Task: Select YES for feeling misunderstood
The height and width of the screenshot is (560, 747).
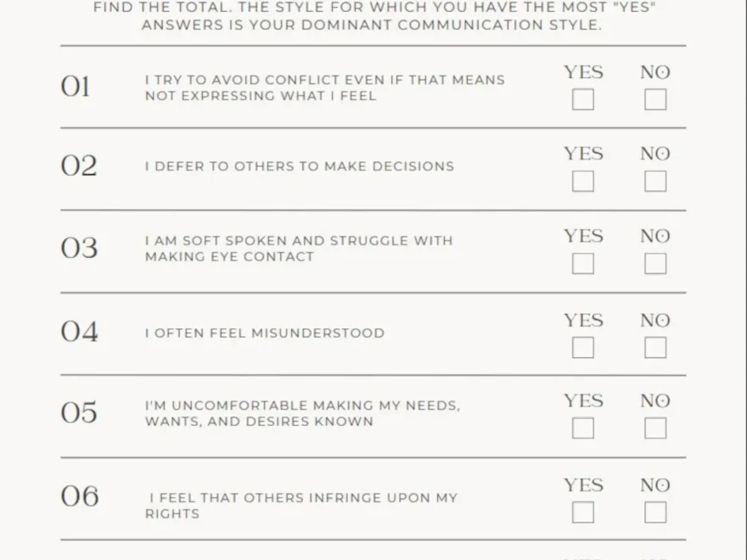Action: [582, 348]
